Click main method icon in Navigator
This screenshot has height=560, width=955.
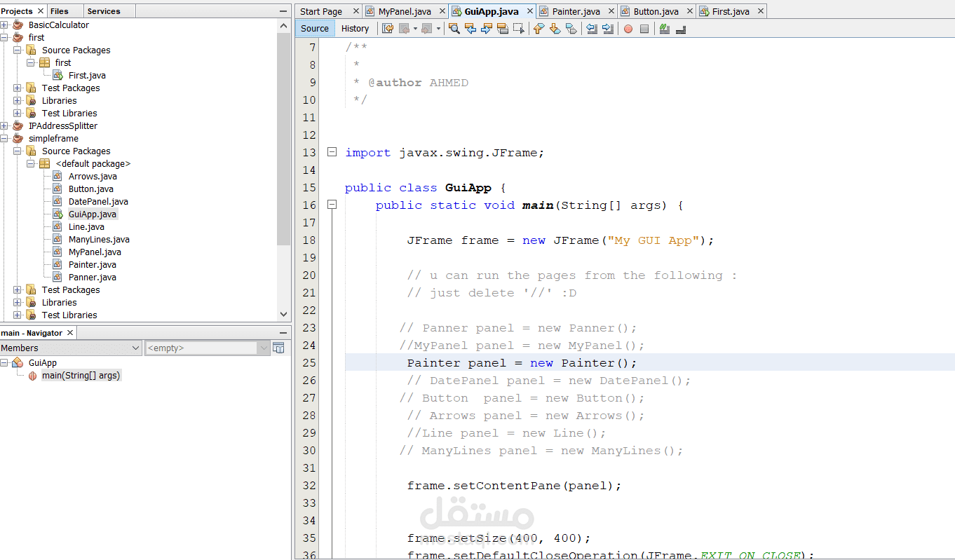click(x=32, y=375)
